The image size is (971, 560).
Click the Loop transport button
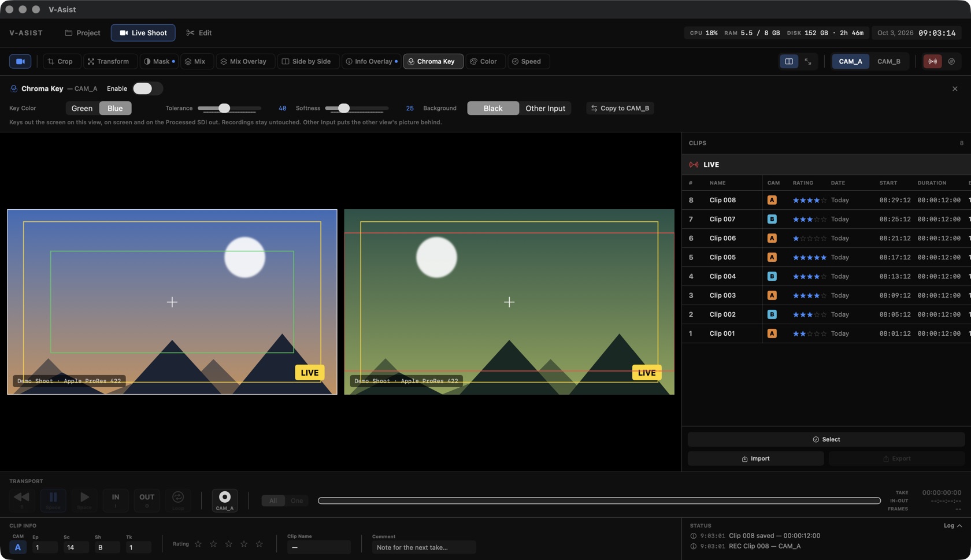[x=178, y=500]
